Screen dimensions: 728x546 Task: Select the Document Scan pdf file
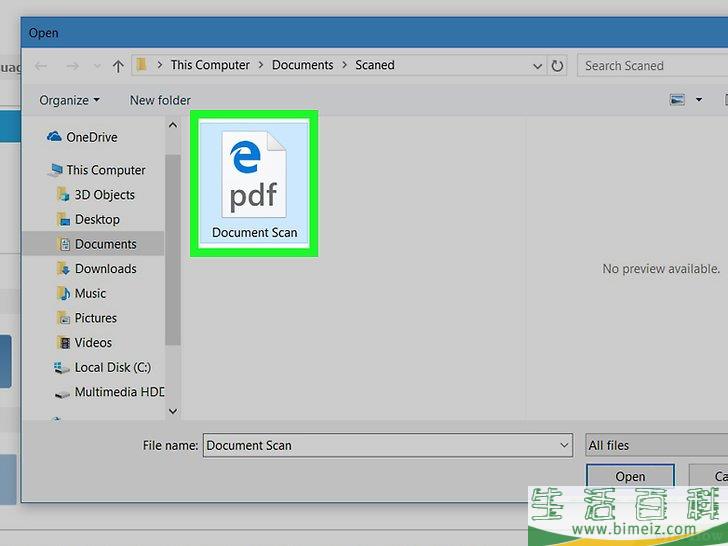click(254, 183)
